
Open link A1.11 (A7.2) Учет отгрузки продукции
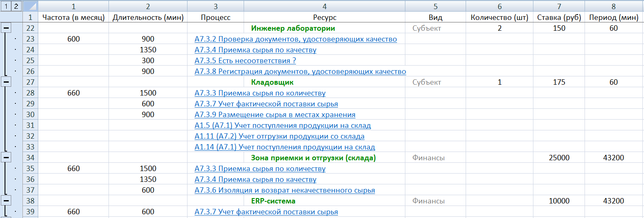pyautogui.click(x=279, y=136)
